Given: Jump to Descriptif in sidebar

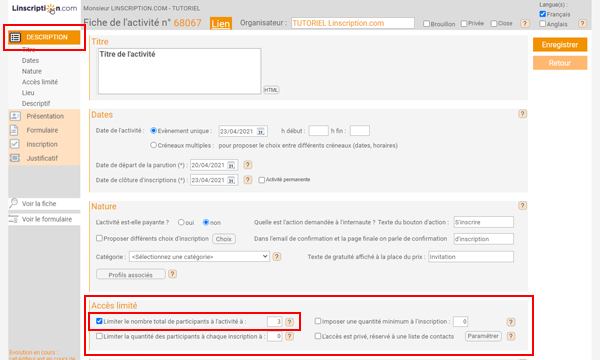Looking at the screenshot, I should click(36, 103).
